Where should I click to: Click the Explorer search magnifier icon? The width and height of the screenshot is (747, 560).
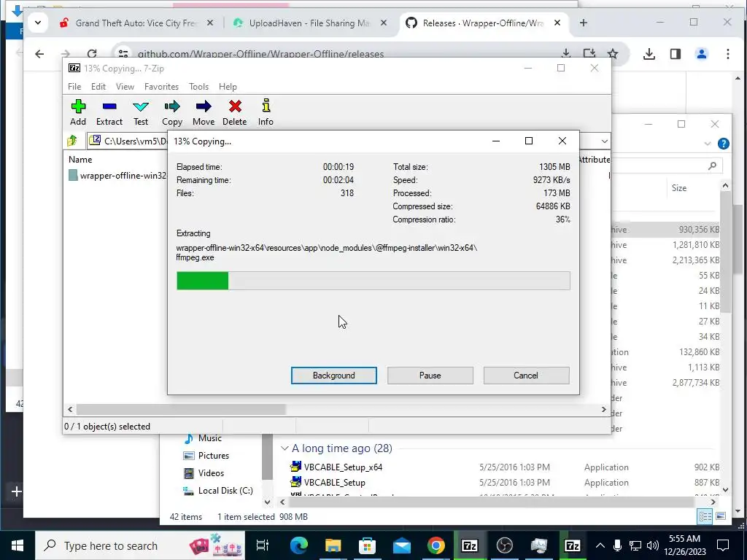pyautogui.click(x=712, y=166)
